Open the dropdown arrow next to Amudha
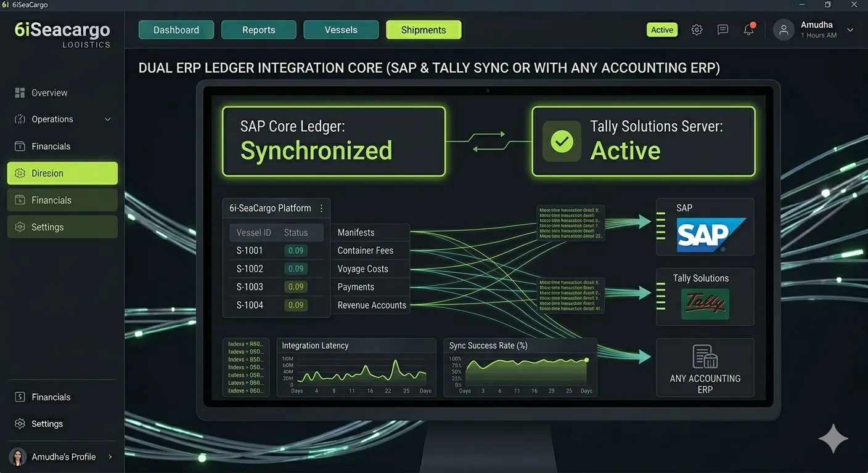Image resolution: width=868 pixels, height=473 pixels. click(x=850, y=30)
